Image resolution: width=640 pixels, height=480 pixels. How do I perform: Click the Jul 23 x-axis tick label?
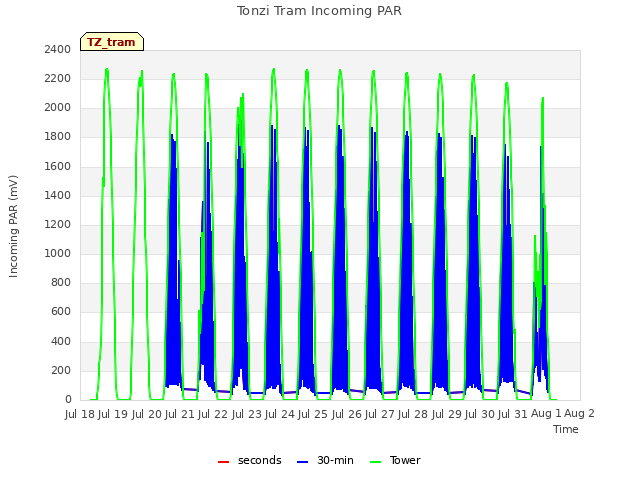tap(247, 414)
